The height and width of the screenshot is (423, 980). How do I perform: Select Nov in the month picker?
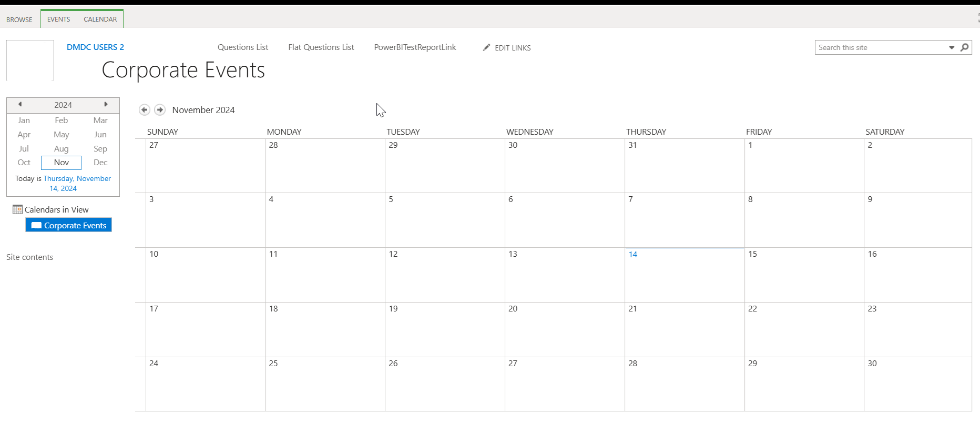pyautogui.click(x=61, y=163)
